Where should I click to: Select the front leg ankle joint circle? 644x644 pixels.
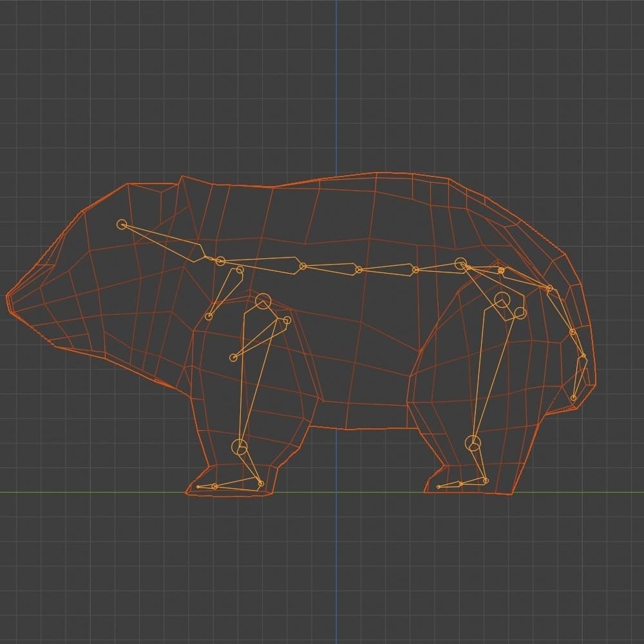(x=240, y=446)
